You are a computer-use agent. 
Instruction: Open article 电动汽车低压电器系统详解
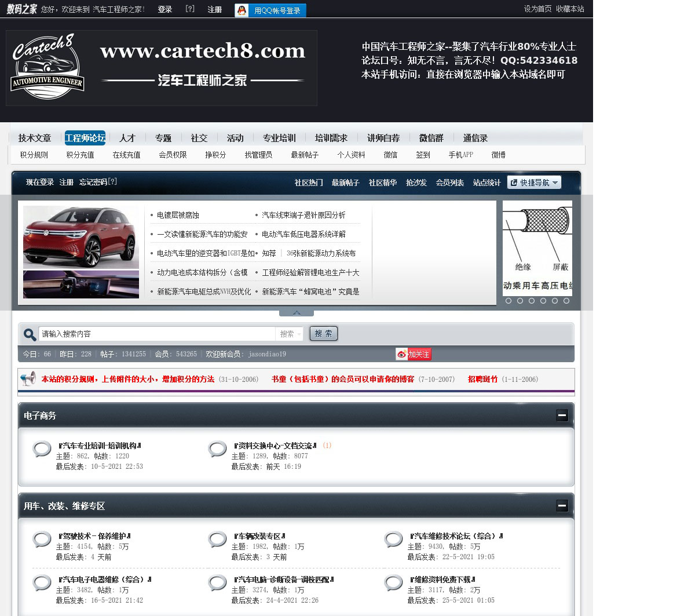click(303, 234)
